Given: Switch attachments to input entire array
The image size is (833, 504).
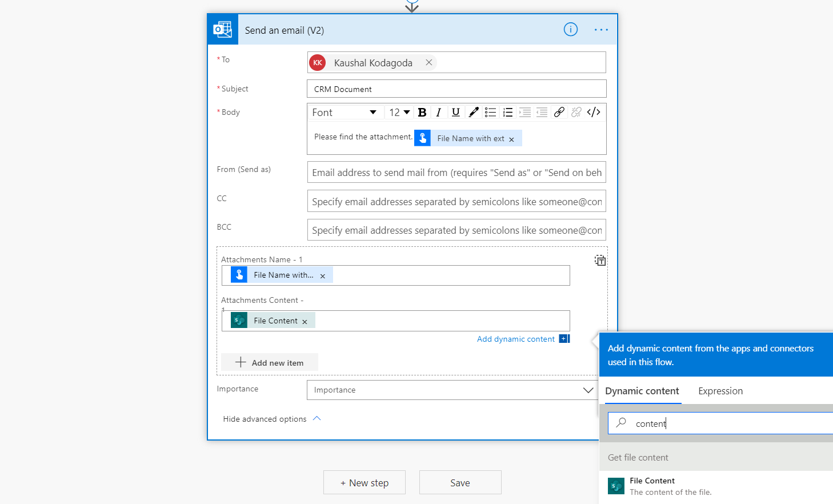Looking at the screenshot, I should (x=600, y=261).
